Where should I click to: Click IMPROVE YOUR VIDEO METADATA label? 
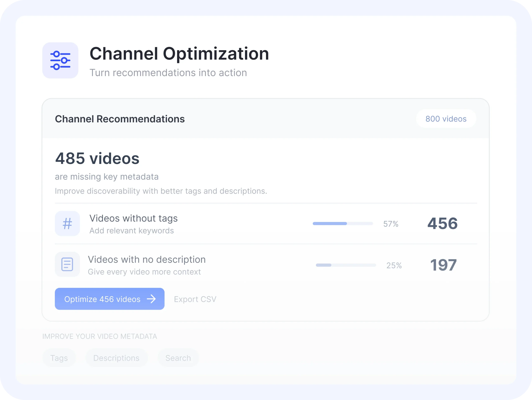point(100,336)
